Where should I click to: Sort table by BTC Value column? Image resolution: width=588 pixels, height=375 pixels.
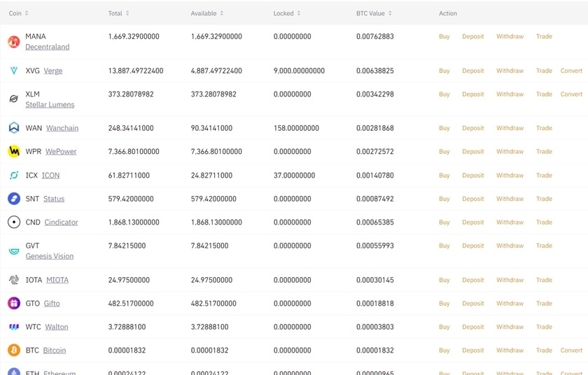click(390, 13)
